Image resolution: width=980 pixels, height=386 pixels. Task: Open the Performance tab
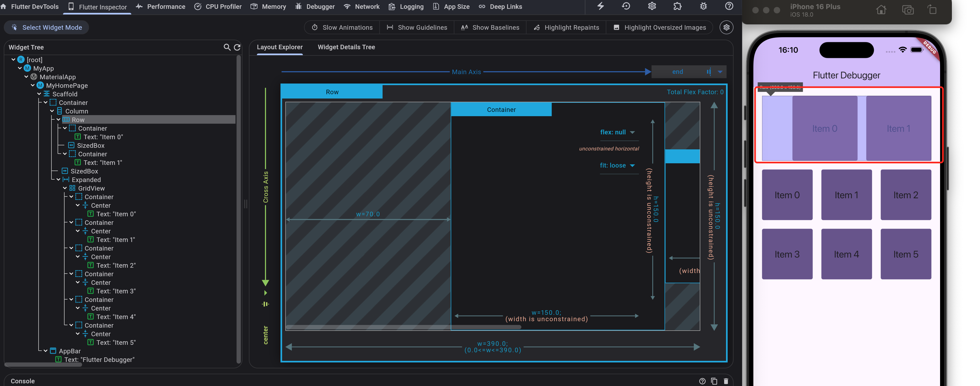click(160, 7)
